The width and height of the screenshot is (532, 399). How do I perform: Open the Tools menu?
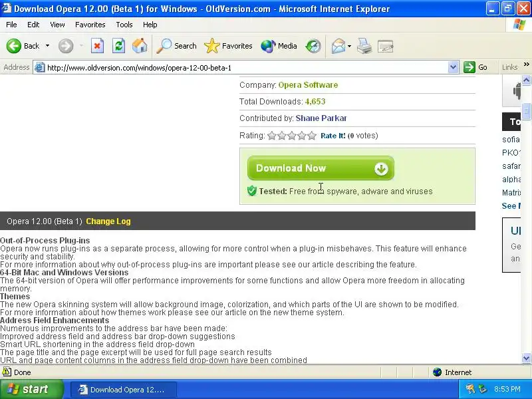(x=124, y=25)
